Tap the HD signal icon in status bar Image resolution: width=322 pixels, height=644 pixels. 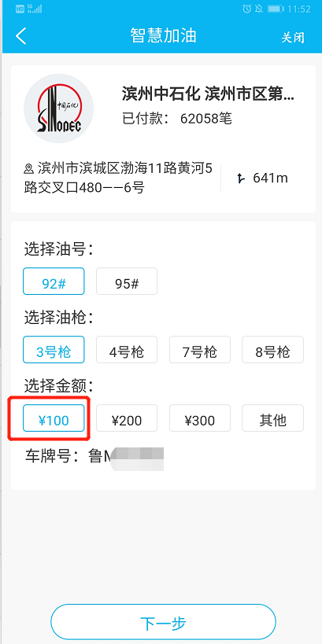point(20,9)
